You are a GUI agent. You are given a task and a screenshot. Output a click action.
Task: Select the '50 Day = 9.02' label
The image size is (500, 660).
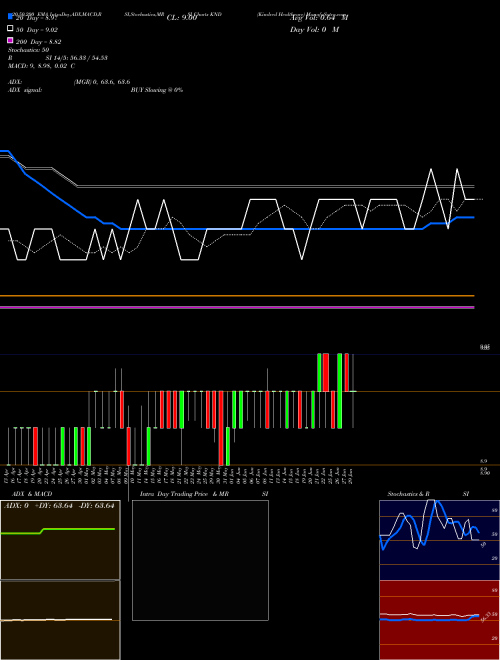point(37,30)
